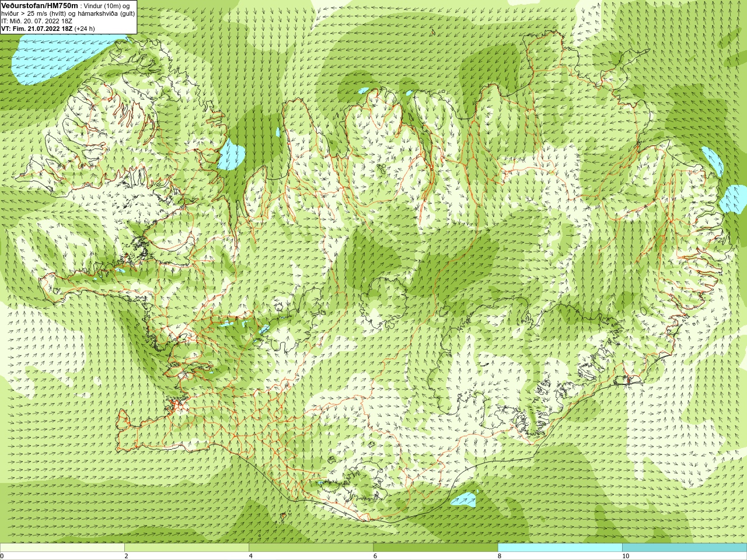Click the '0' label on the wind scale
747x560 pixels.
coord(2,556)
